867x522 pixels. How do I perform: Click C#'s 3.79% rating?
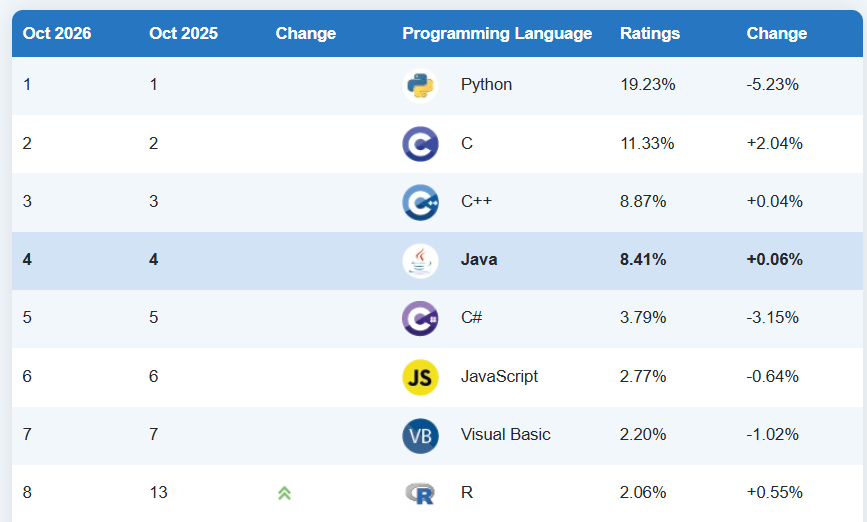643,317
